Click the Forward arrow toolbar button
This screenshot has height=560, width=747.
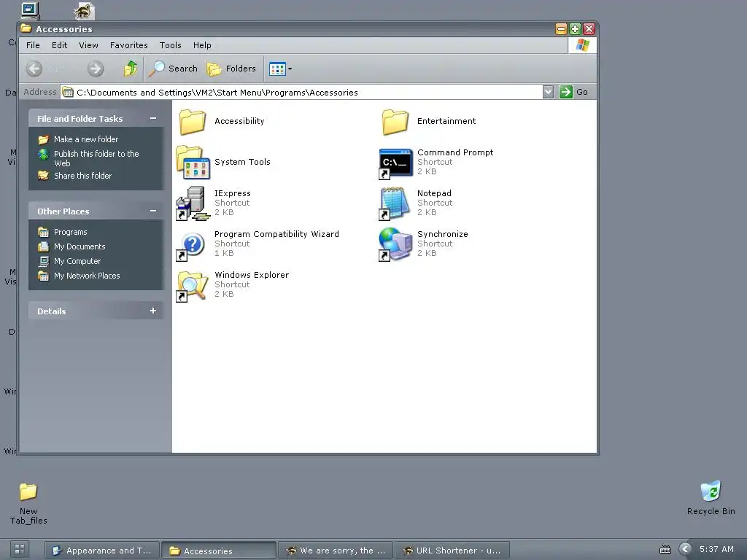(x=96, y=69)
